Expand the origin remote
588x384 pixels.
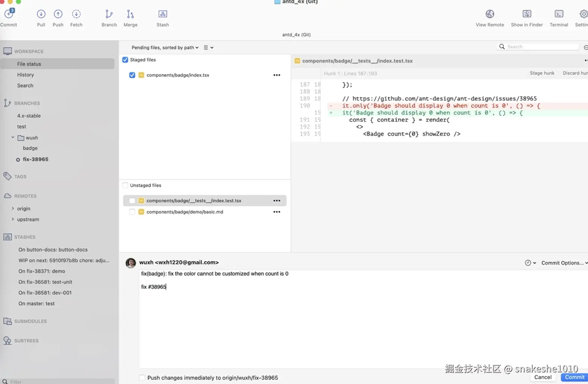click(x=13, y=208)
